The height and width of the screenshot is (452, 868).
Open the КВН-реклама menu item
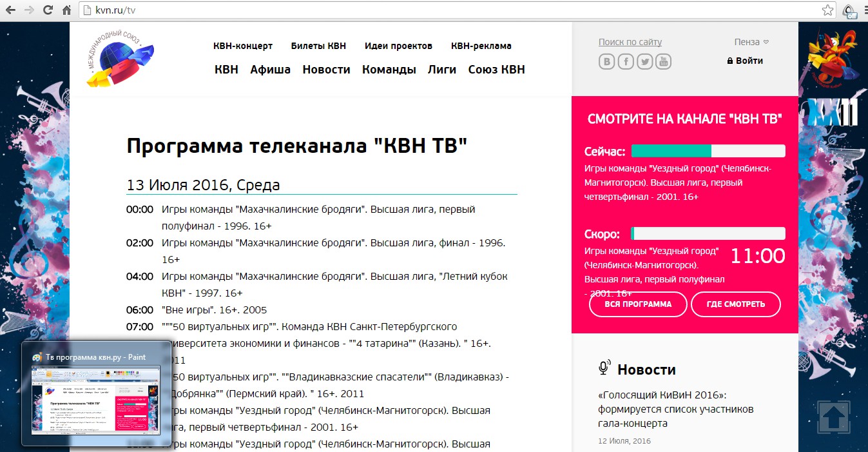coord(481,46)
